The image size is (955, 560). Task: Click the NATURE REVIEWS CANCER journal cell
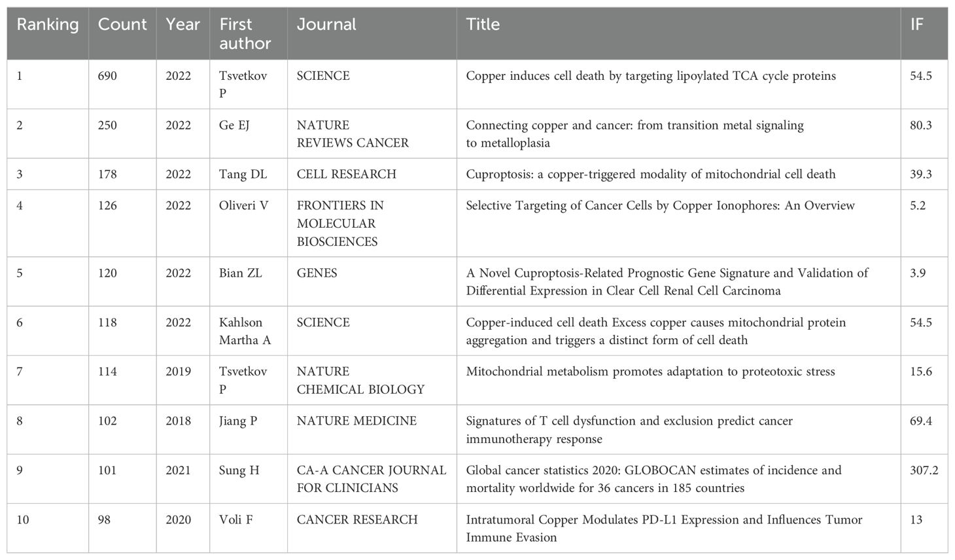click(x=353, y=133)
